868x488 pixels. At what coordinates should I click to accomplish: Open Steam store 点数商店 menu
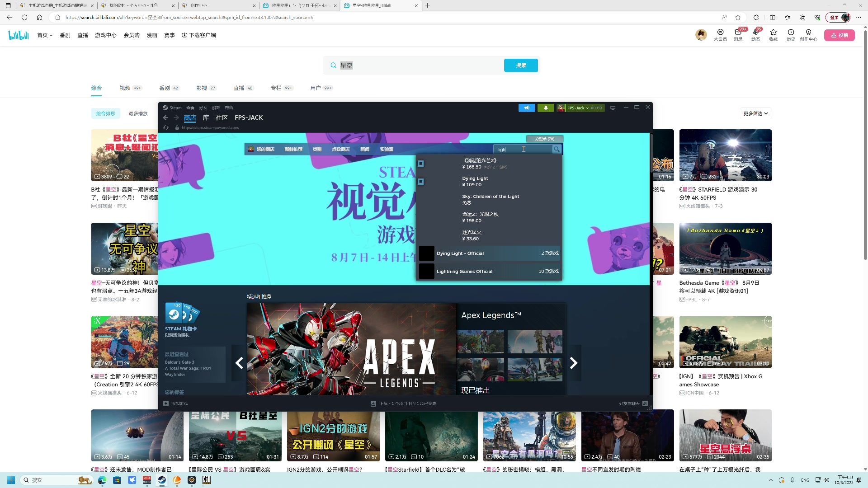(x=341, y=149)
